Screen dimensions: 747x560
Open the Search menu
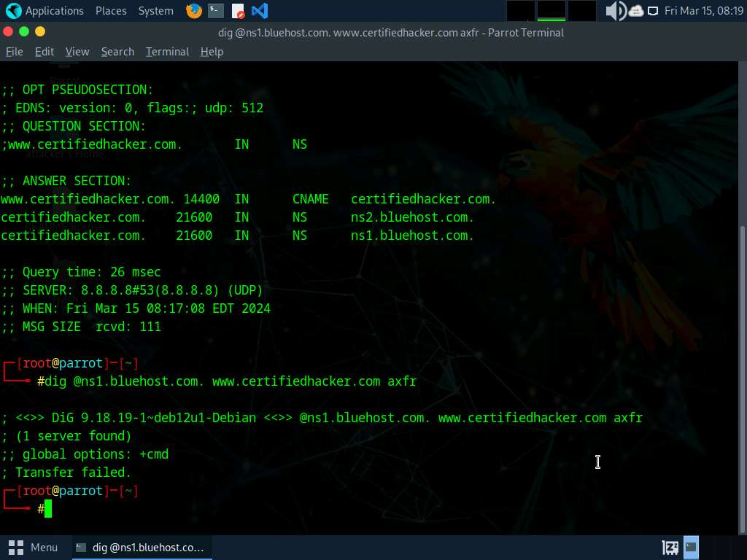(117, 52)
